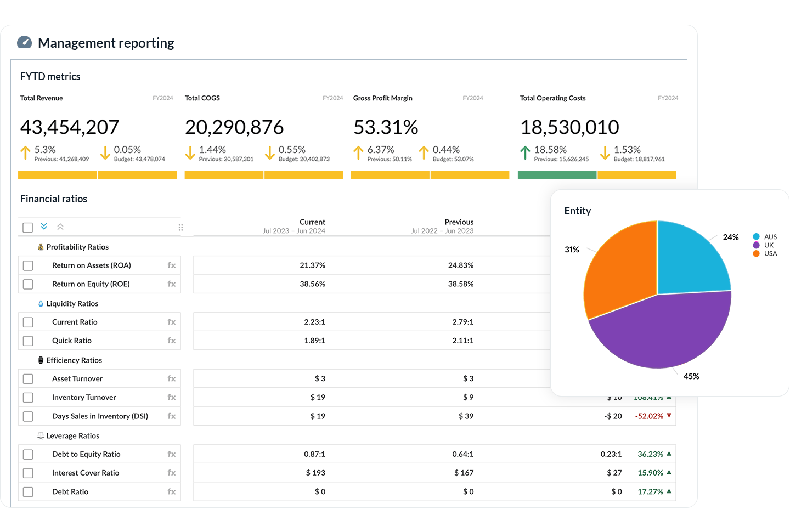The width and height of the screenshot is (790, 532).
Task: Click the Leverage Ratios scale icon
Action: tap(40, 435)
